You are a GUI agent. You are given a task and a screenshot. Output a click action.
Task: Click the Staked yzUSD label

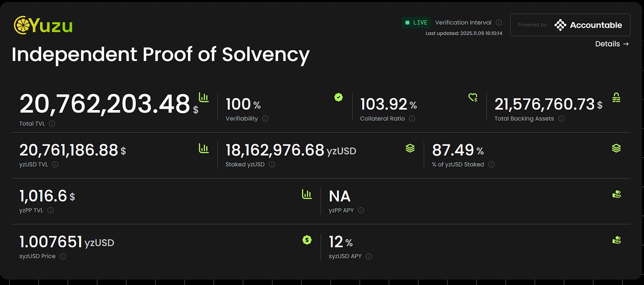point(245,164)
